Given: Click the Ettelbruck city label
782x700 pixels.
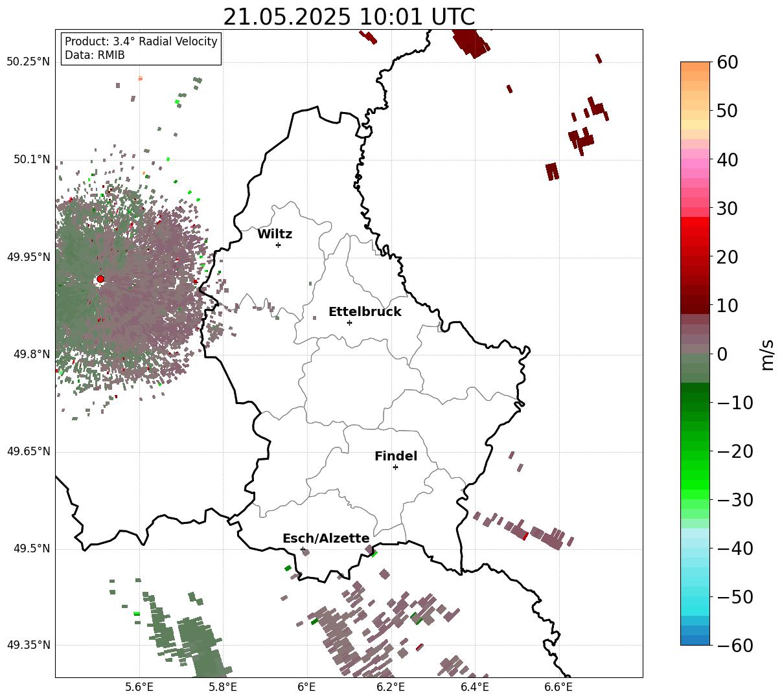Looking at the screenshot, I should tap(365, 312).
